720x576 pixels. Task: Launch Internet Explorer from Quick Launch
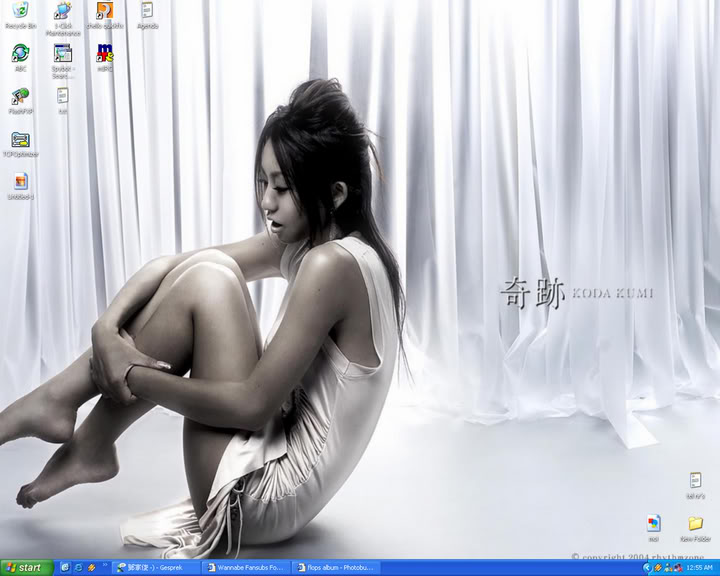(x=79, y=568)
